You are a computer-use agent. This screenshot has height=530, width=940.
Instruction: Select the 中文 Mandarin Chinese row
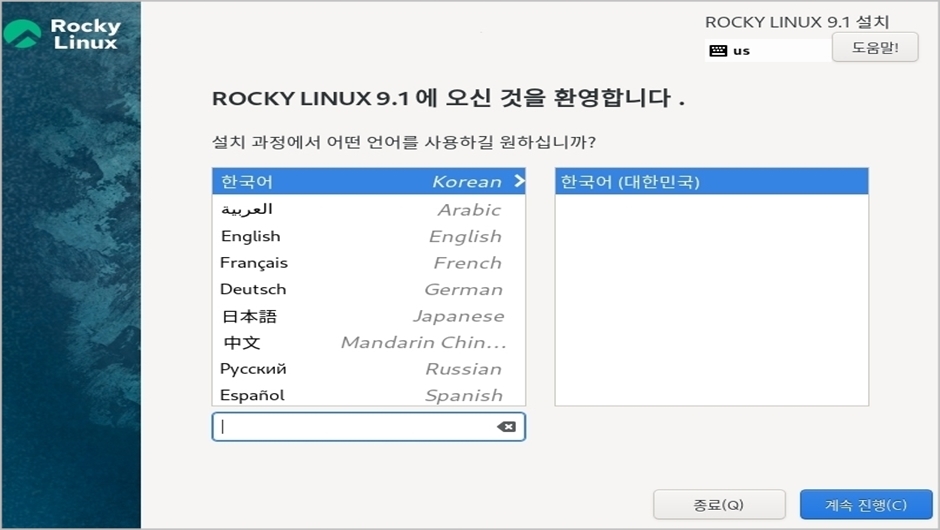pos(369,342)
